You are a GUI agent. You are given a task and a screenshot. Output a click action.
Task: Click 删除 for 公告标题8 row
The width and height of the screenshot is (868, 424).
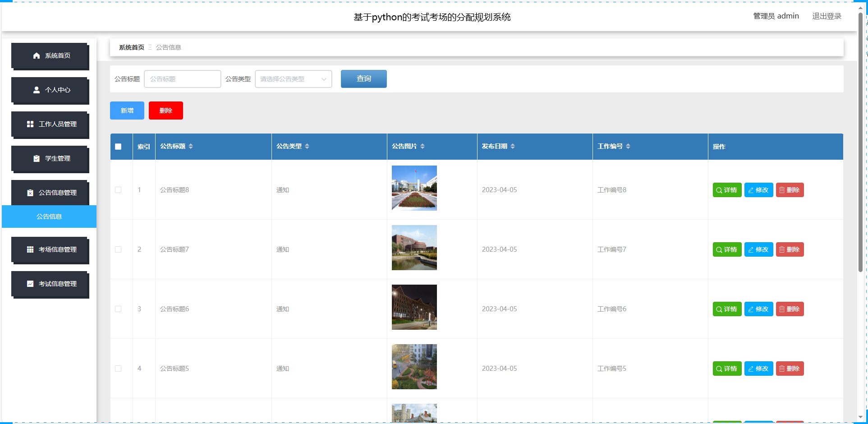click(790, 190)
